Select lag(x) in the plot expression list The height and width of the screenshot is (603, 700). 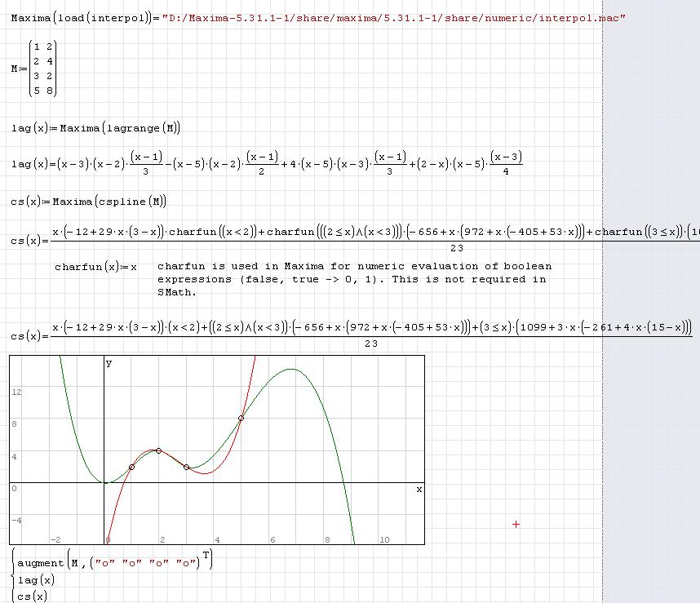coord(37,580)
